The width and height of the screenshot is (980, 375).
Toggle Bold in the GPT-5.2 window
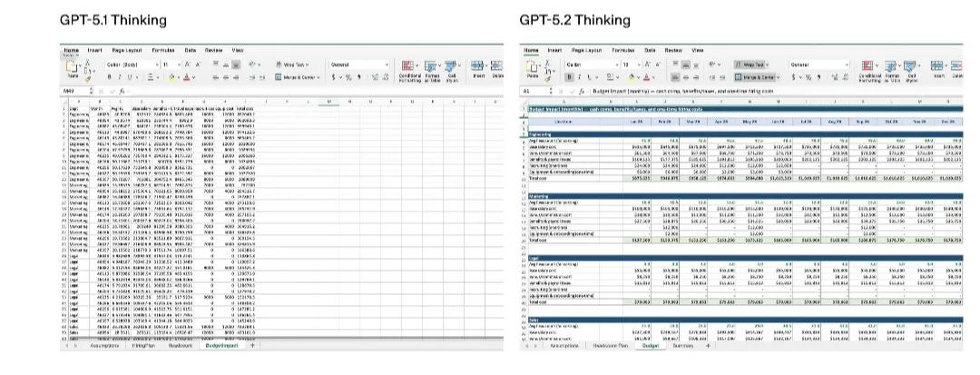[569, 78]
